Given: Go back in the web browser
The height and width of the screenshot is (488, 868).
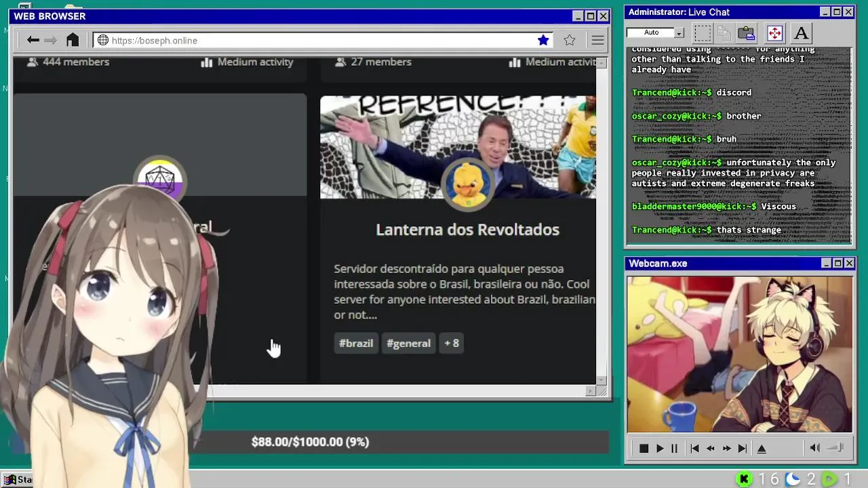Looking at the screenshot, I should tap(33, 40).
